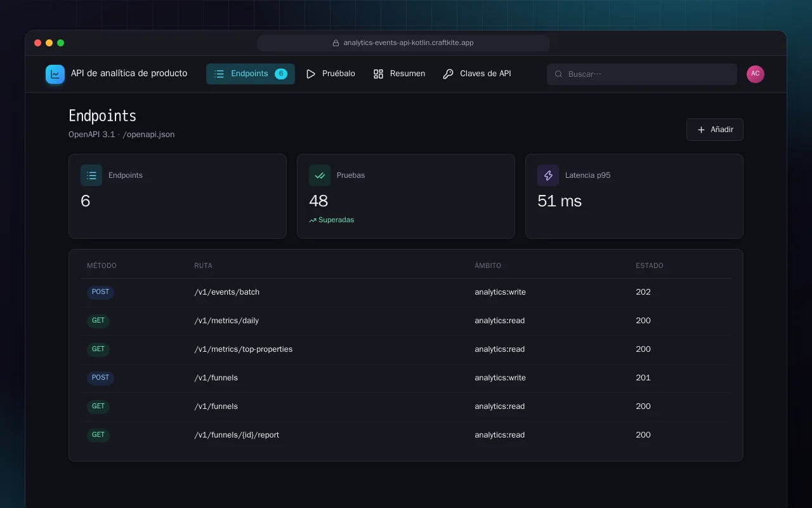This screenshot has width=812, height=508.
Task: Click the count badge 6 on Endpoints tab
Action: coord(281,74)
